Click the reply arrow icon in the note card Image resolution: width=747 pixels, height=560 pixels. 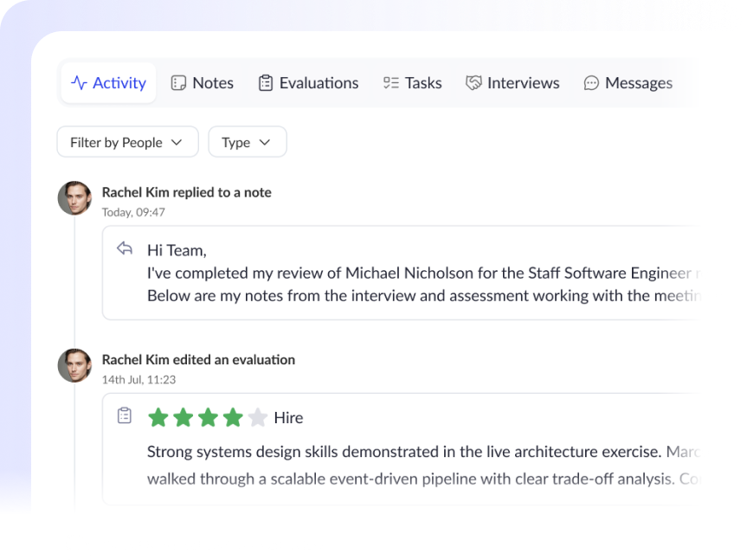pyautogui.click(x=125, y=248)
